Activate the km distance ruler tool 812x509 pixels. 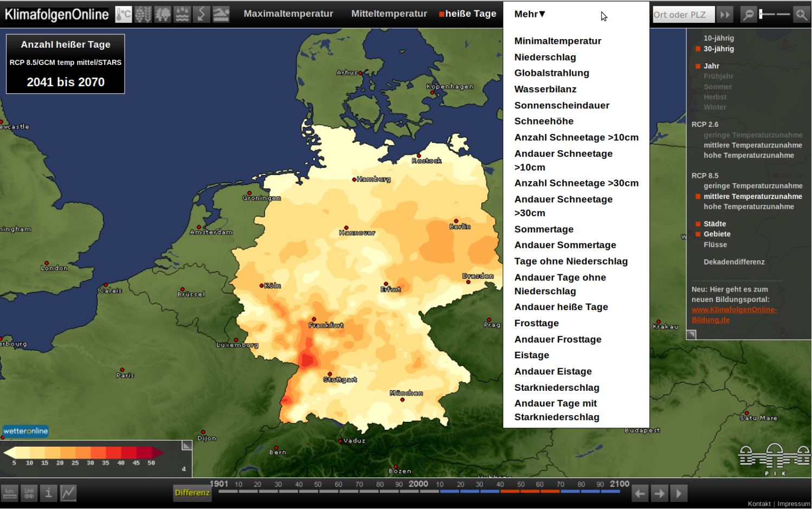[10, 493]
